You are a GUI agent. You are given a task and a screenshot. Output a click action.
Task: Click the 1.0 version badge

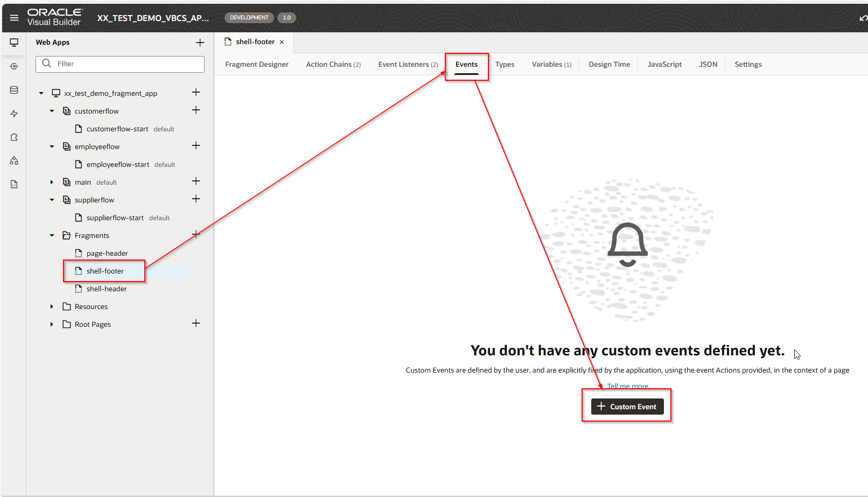(286, 17)
